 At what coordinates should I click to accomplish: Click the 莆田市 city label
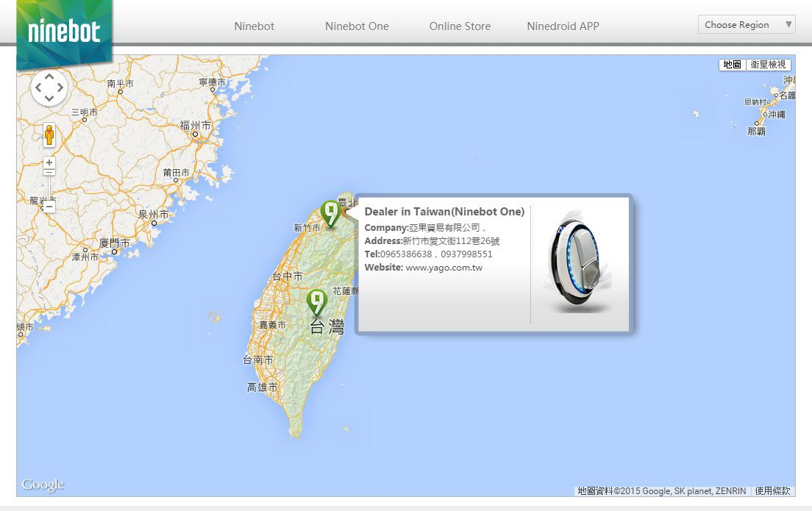[176, 172]
